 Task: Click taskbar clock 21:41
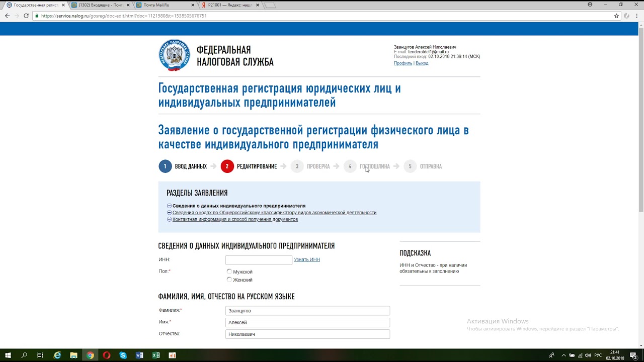point(615,355)
